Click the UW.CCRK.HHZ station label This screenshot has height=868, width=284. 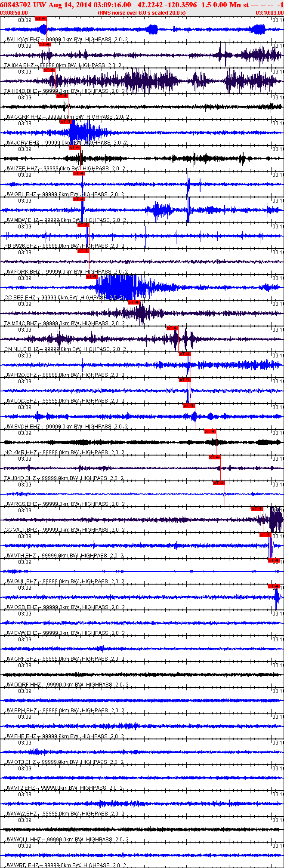coord(23,117)
